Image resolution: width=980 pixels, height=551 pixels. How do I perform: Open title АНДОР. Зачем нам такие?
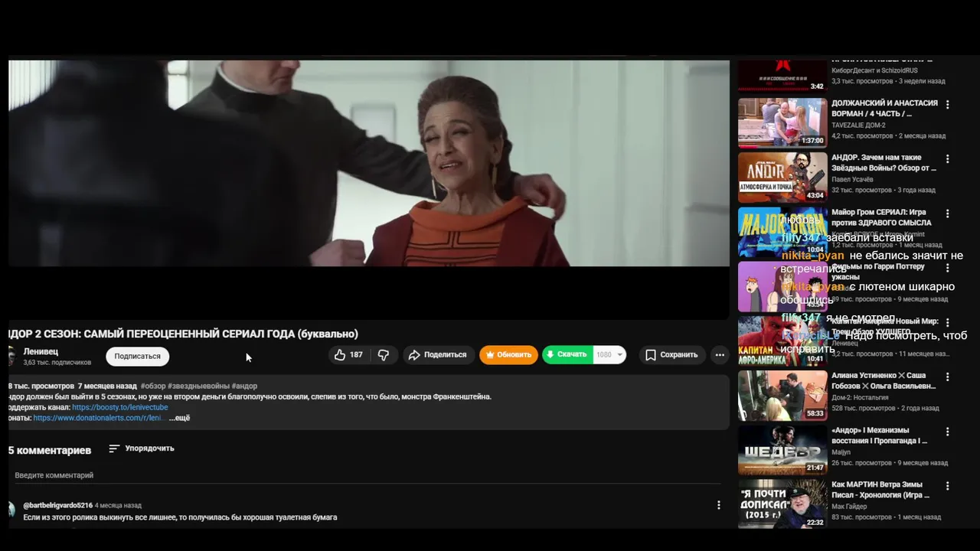point(884,163)
